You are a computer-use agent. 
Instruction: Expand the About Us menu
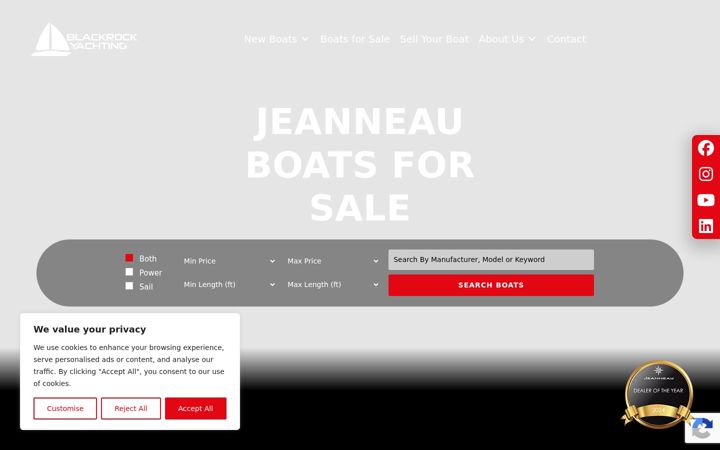[507, 39]
